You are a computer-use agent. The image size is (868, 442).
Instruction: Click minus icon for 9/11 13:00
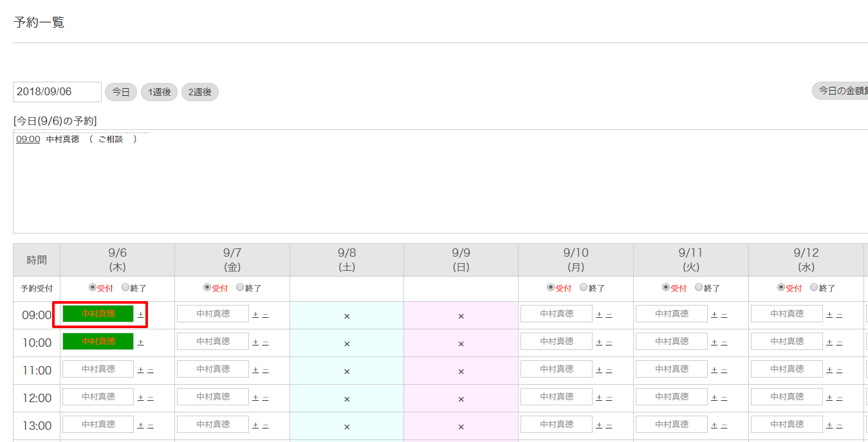725,426
